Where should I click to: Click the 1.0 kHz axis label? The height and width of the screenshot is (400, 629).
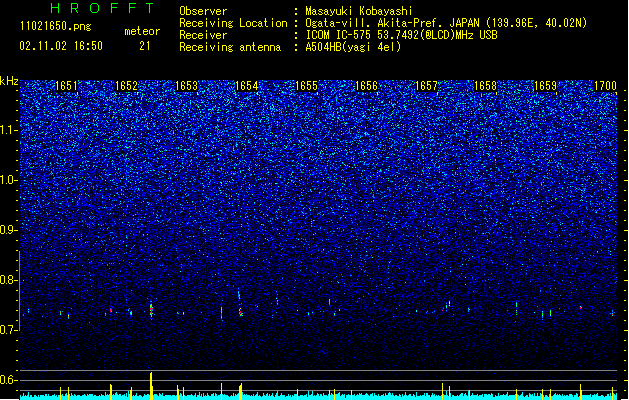point(9,180)
